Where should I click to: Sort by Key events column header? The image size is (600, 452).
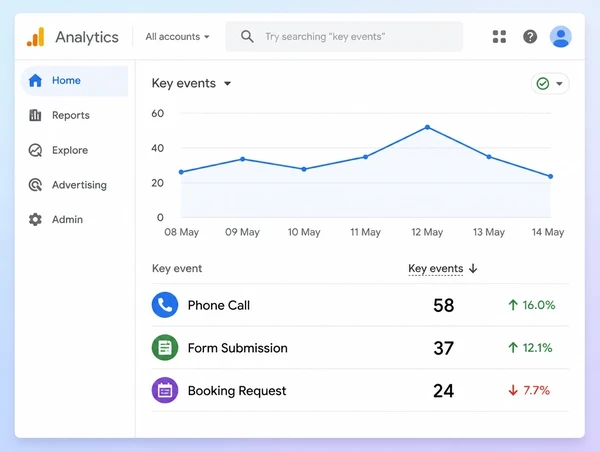click(436, 269)
